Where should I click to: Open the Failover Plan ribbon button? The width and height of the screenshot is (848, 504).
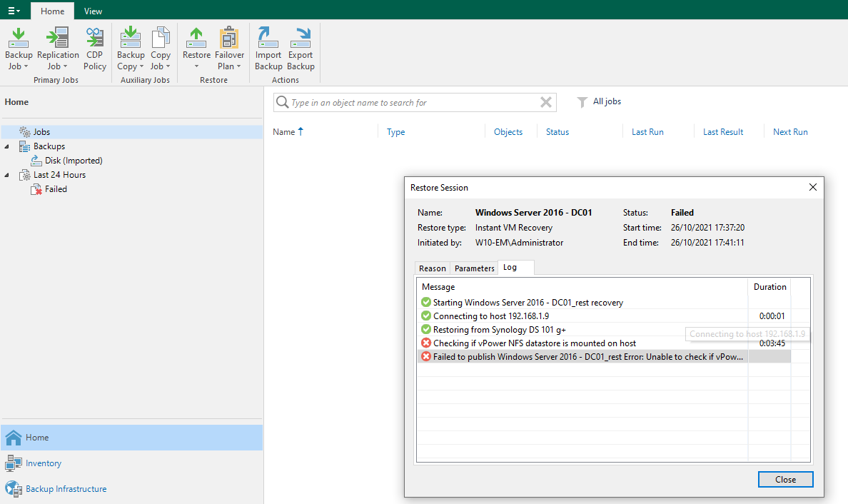pos(229,49)
